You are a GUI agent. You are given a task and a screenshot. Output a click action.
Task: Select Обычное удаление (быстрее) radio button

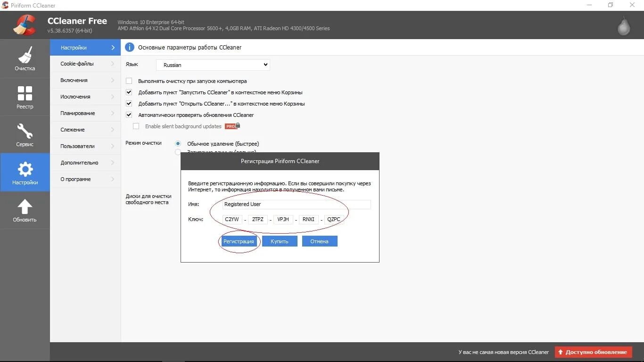pos(178,144)
